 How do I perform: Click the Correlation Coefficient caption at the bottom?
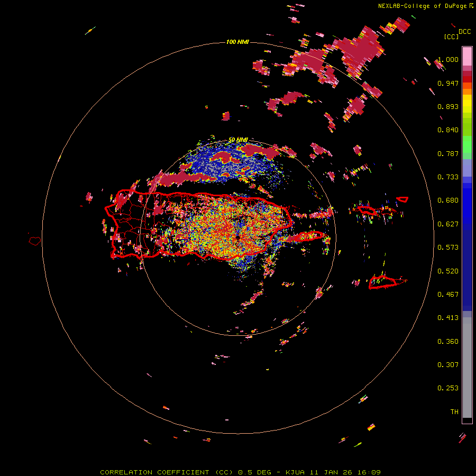click(x=240, y=472)
